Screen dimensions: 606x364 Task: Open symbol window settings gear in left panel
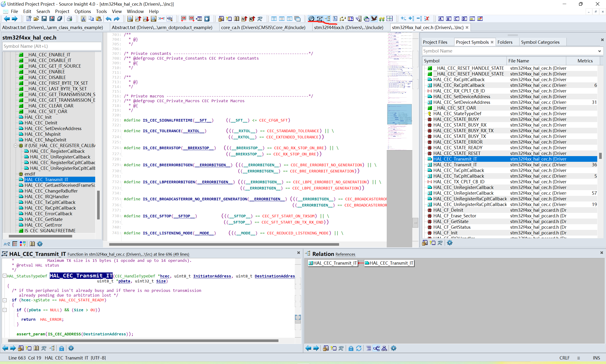pyautogui.click(x=40, y=244)
